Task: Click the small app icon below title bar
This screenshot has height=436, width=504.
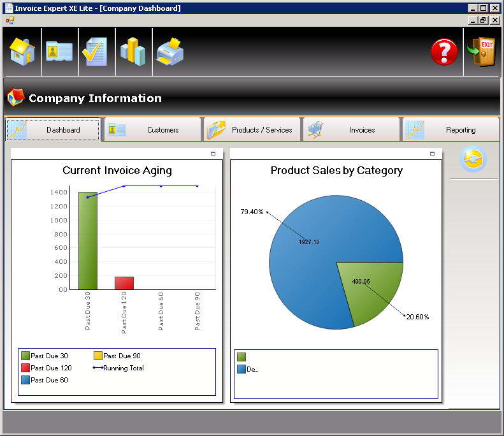Action: pyautogui.click(x=10, y=20)
